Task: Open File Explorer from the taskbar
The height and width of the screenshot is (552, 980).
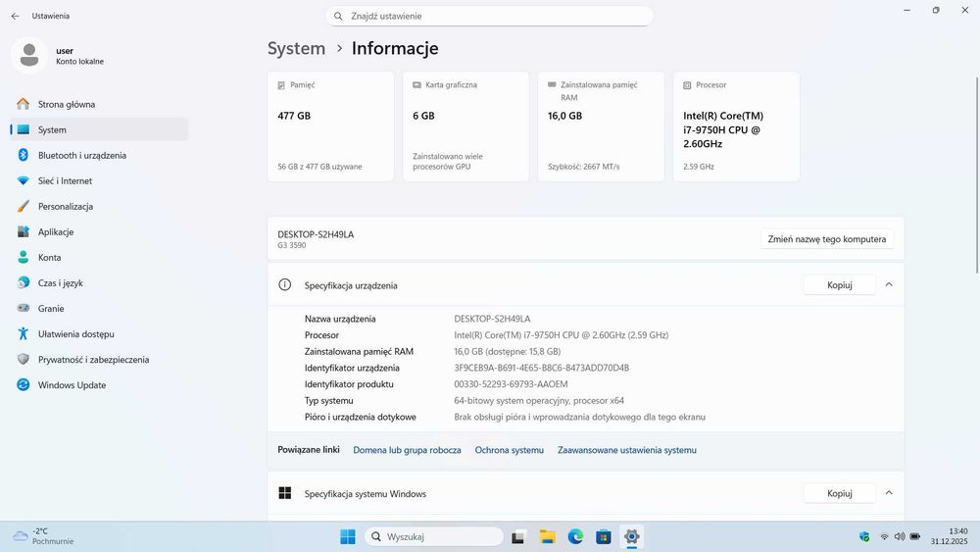Action: click(x=548, y=536)
